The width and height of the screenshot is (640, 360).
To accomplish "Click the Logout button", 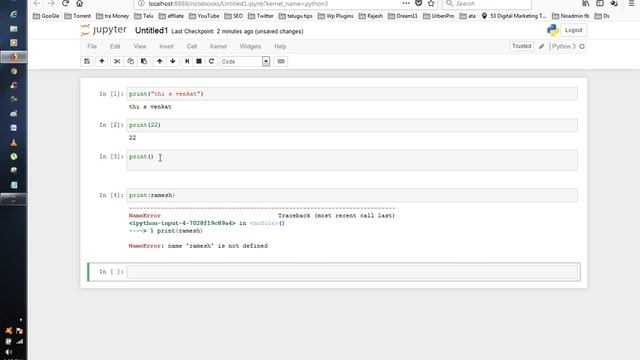I will click(x=573, y=30).
